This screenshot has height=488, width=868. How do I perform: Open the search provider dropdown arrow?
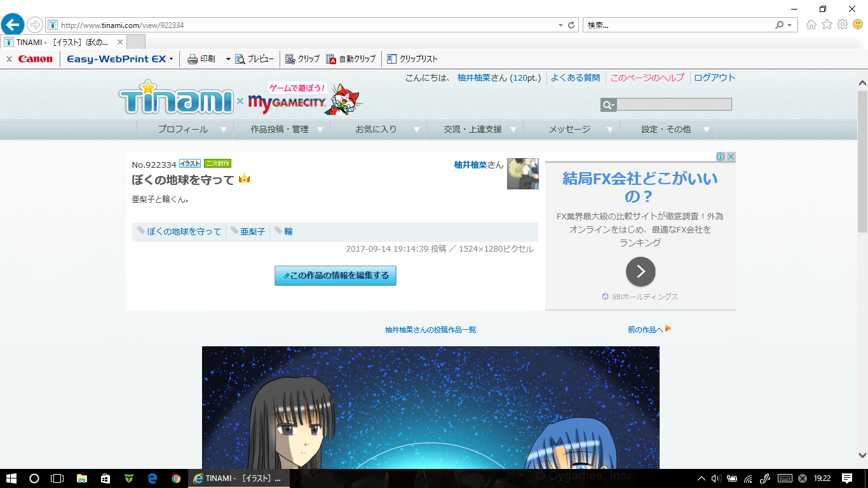click(x=790, y=25)
